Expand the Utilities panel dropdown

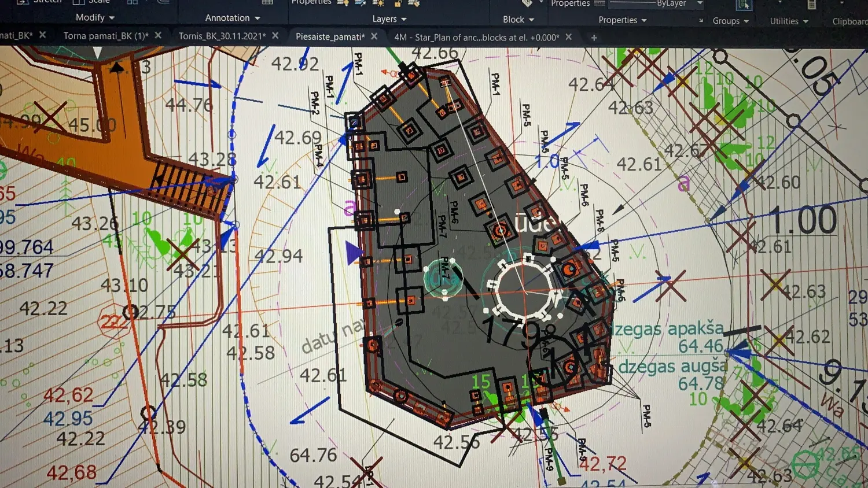(x=789, y=21)
